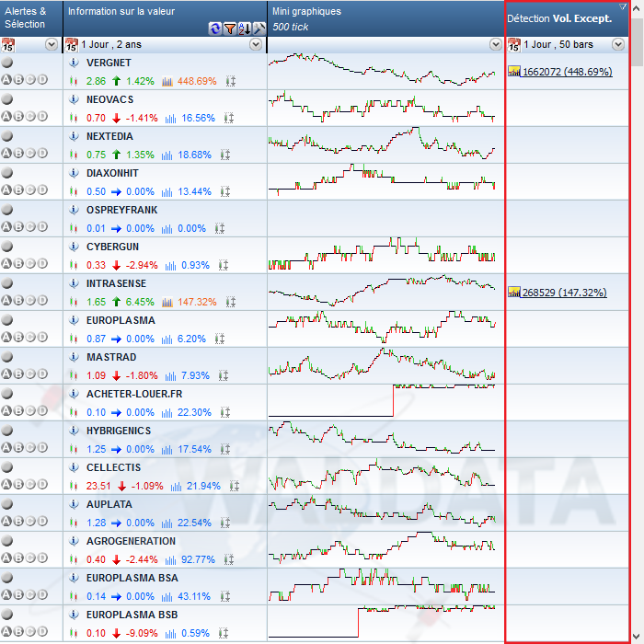The image size is (644, 644).
Task: Open info icon for VERGNET
Action: point(74,63)
